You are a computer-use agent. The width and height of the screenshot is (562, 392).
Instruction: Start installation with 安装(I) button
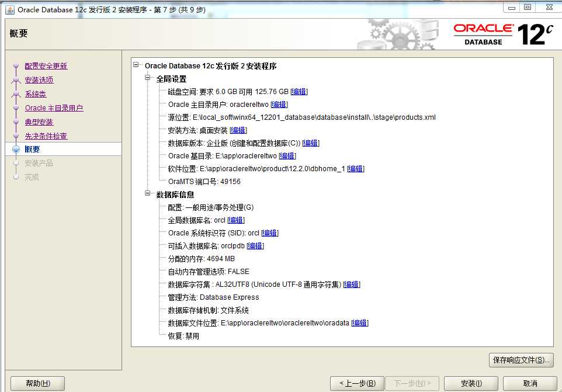471,383
